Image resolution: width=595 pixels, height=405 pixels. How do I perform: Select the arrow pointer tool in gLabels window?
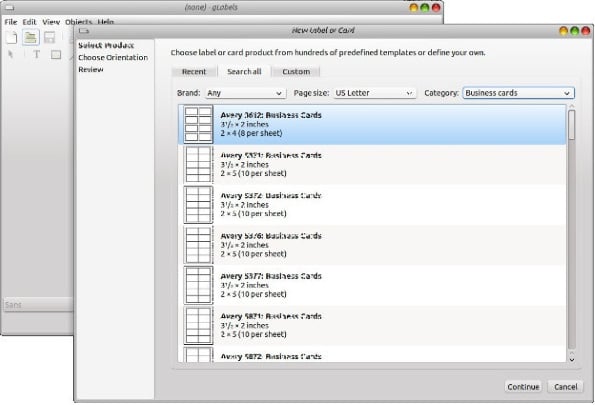(x=11, y=55)
